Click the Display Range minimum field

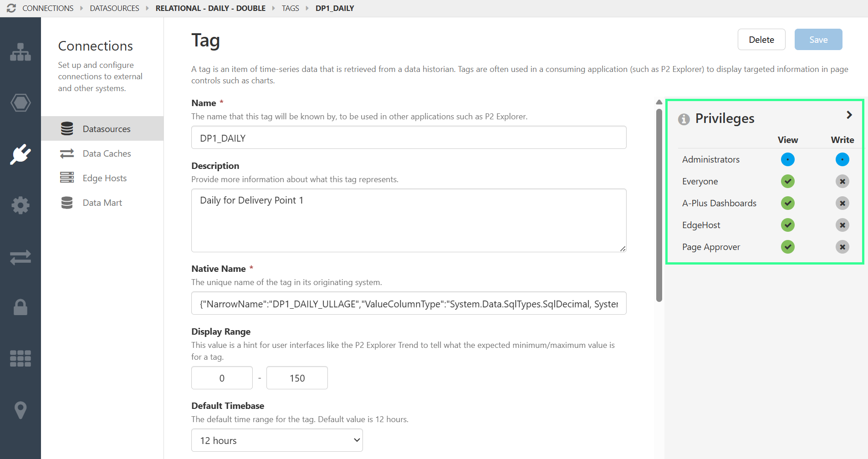(x=222, y=377)
